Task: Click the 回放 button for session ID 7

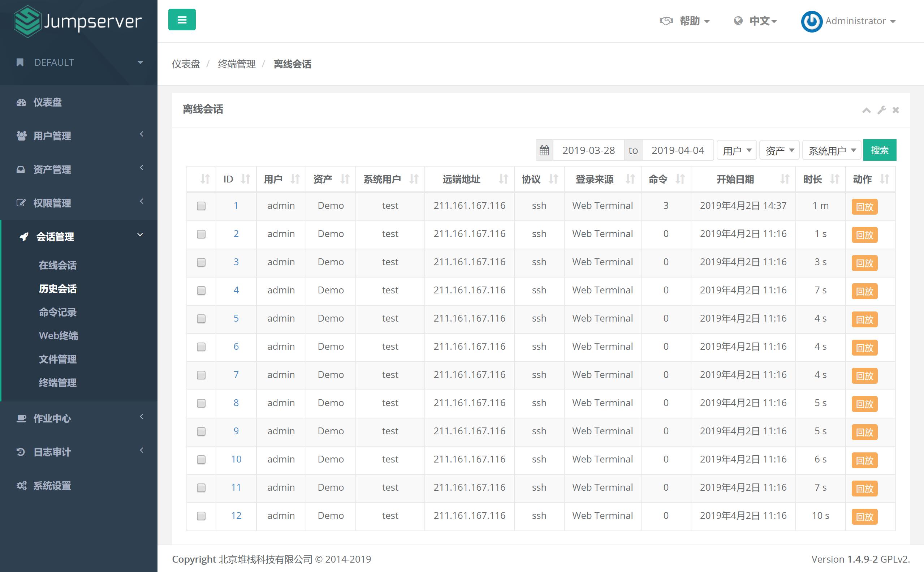Action: click(x=864, y=376)
